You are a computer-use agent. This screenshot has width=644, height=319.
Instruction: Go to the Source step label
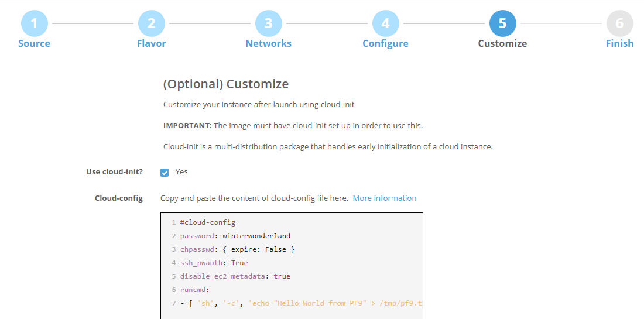tap(34, 43)
